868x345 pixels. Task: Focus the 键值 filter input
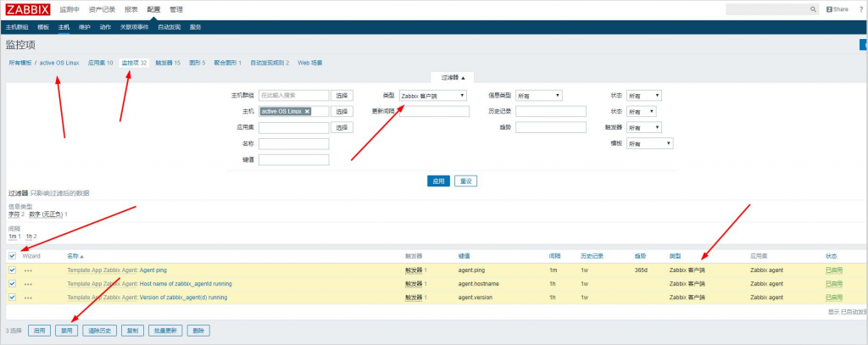[x=294, y=159]
